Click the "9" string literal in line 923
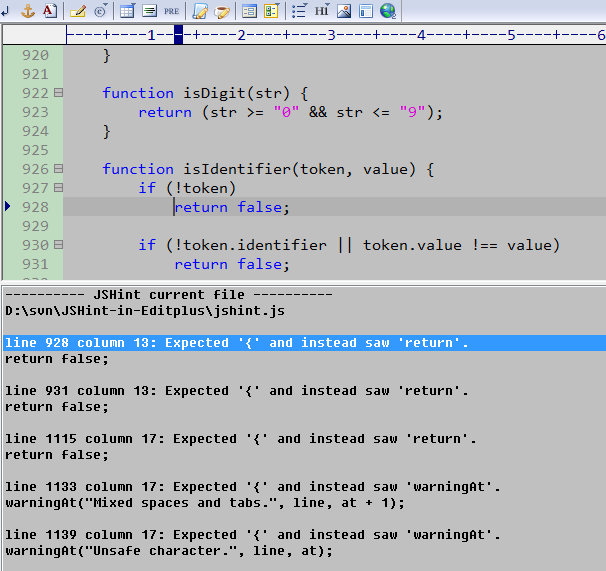 pos(412,112)
